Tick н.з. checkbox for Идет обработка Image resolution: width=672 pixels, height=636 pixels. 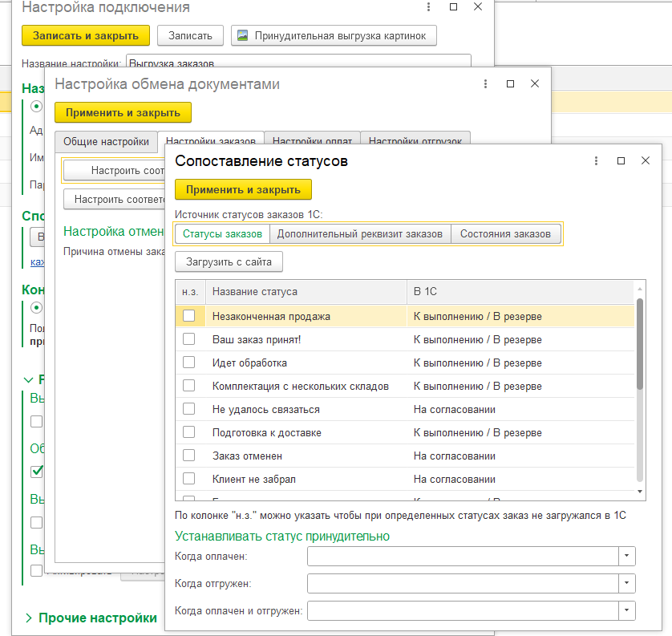(x=189, y=363)
